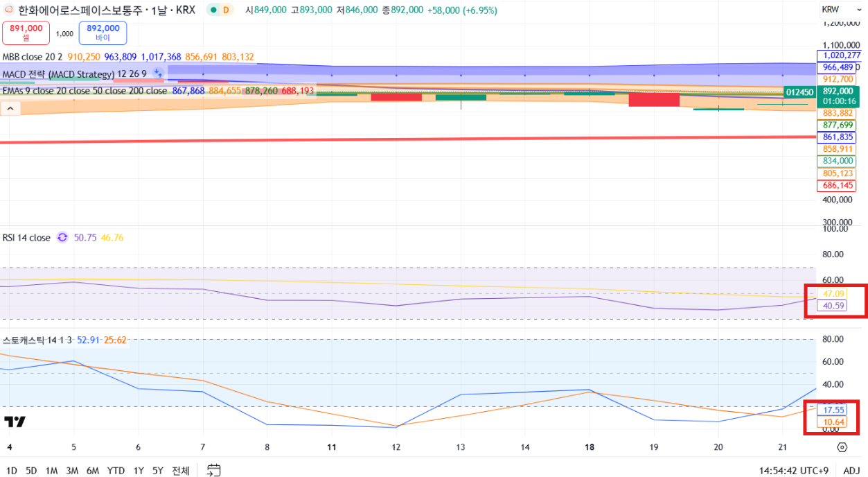Click the stochastic value 52.91 in legend

[x=88, y=340]
